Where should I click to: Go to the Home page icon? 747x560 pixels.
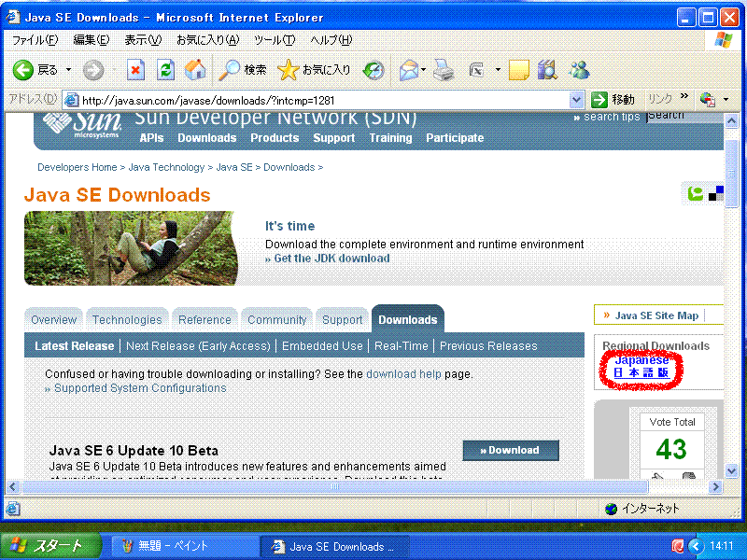pos(195,70)
